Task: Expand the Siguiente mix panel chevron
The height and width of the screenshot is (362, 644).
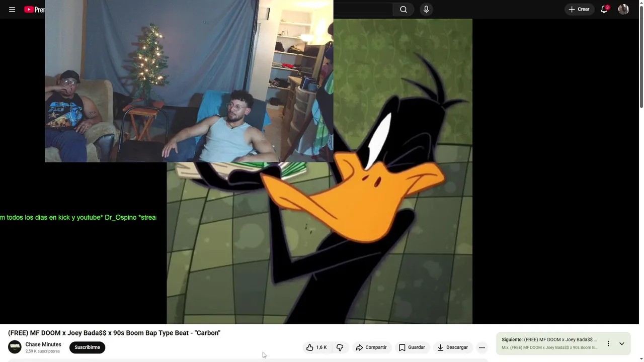Action: pos(622,344)
